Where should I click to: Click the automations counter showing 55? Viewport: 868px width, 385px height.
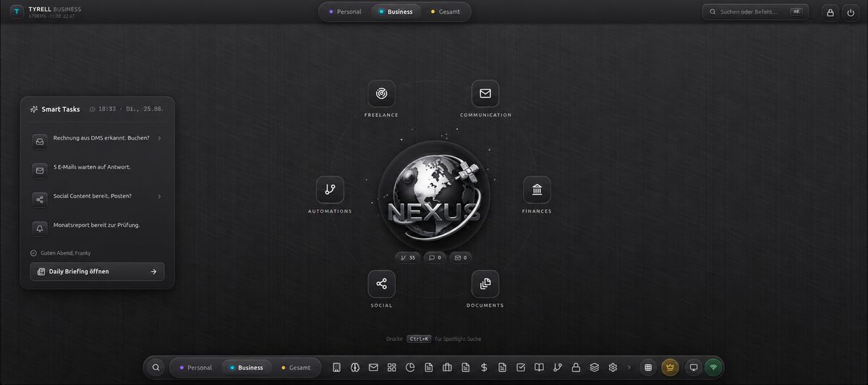click(408, 258)
